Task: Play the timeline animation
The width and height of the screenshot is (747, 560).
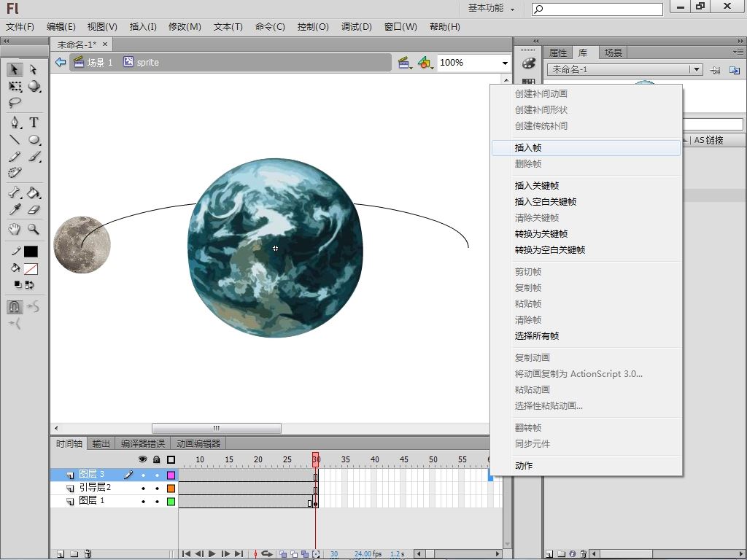Action: click(212, 554)
